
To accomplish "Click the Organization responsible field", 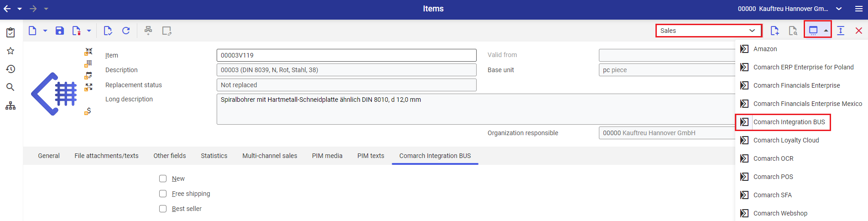I will [667, 133].
